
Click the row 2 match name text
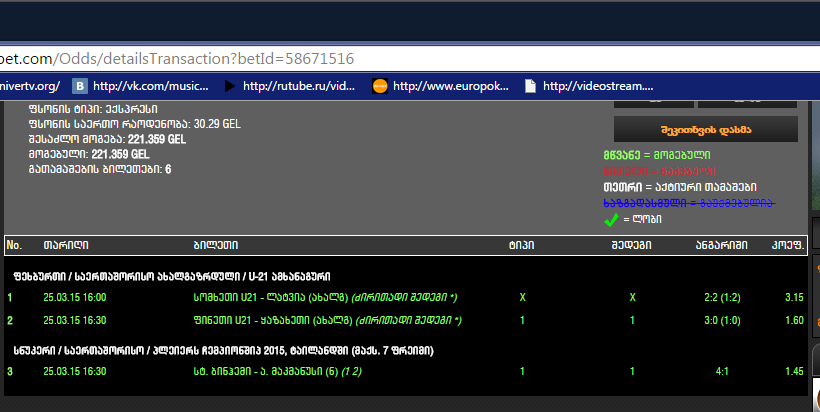[327, 321]
